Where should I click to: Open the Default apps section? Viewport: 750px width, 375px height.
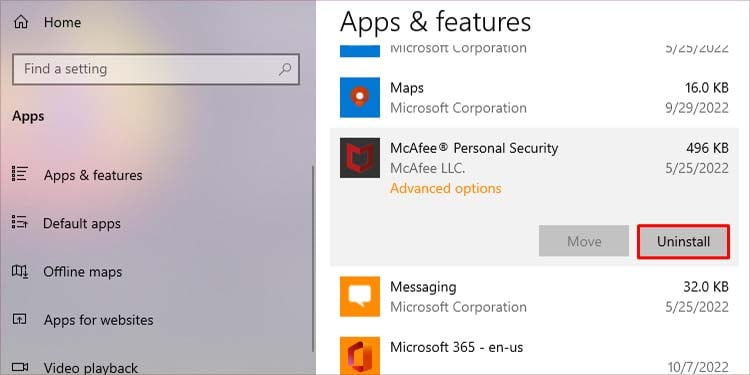point(82,223)
